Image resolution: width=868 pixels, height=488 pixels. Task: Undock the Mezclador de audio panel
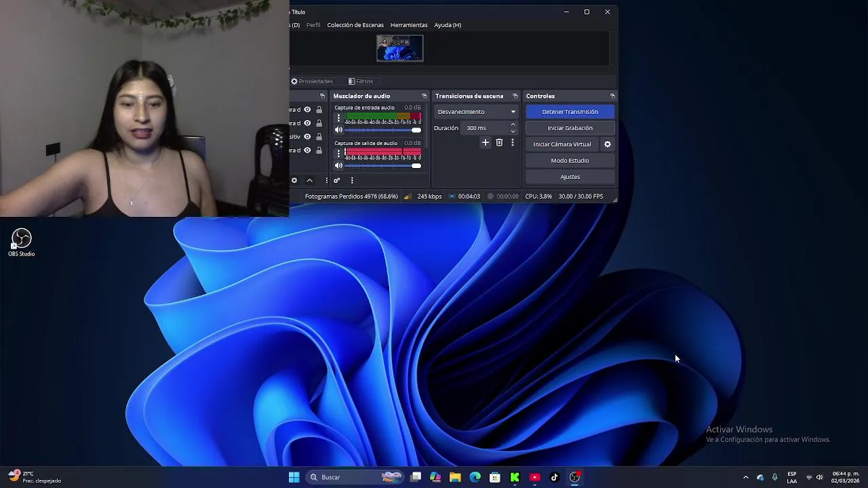click(425, 96)
